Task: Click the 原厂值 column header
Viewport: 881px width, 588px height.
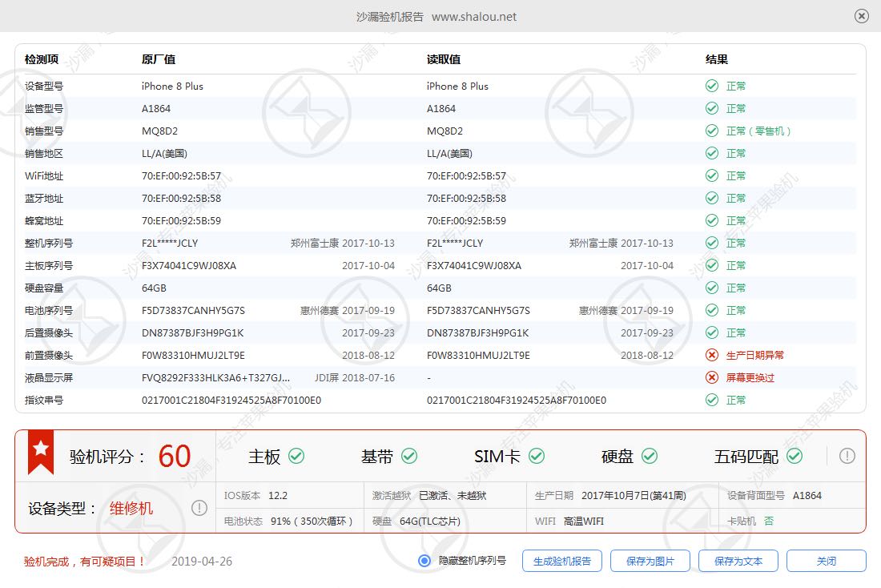Action: [159, 59]
